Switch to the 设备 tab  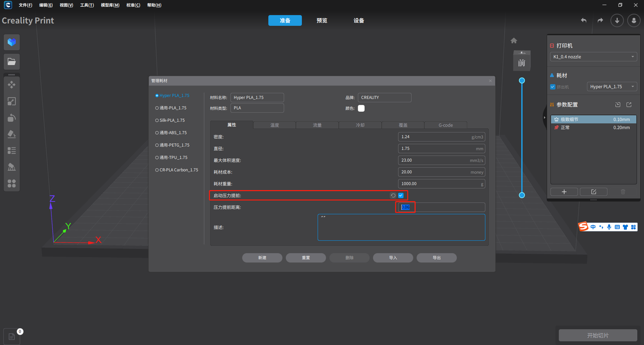(x=359, y=21)
